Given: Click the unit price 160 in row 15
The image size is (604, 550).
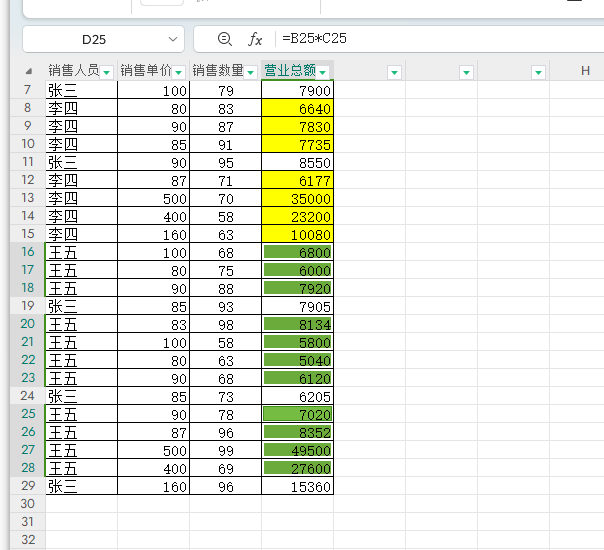Looking at the screenshot, I should (x=153, y=234).
